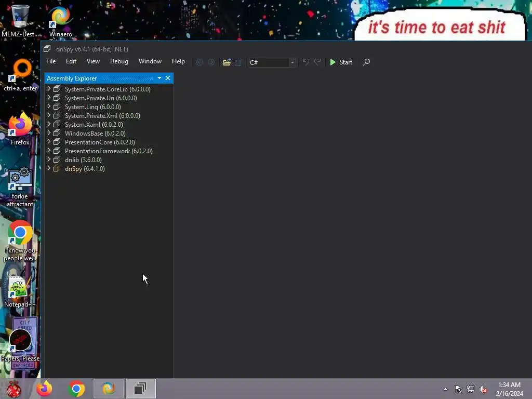Screen dimensions: 532x399
Task: Expand the System.Xaml node
Action: 49,124
